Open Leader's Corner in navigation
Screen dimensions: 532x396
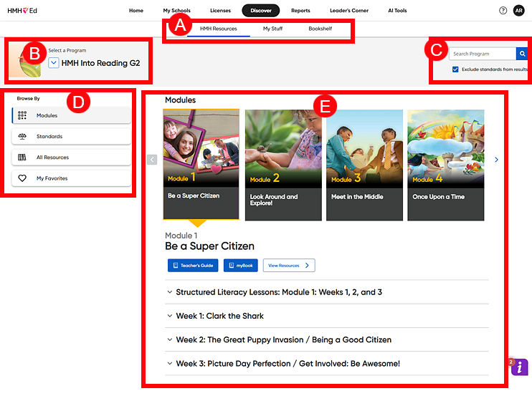tap(349, 11)
